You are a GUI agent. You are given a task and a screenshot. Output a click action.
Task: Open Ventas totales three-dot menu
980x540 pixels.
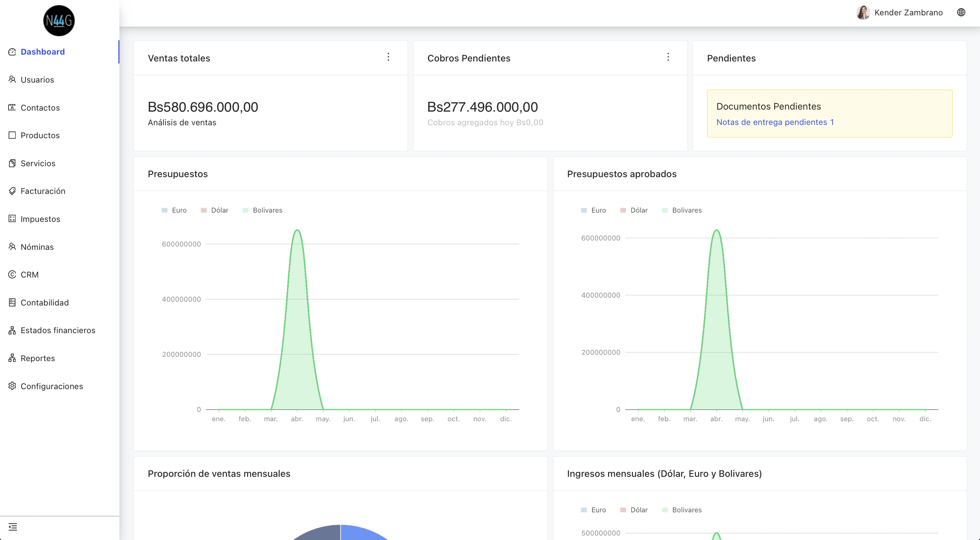[x=388, y=57]
